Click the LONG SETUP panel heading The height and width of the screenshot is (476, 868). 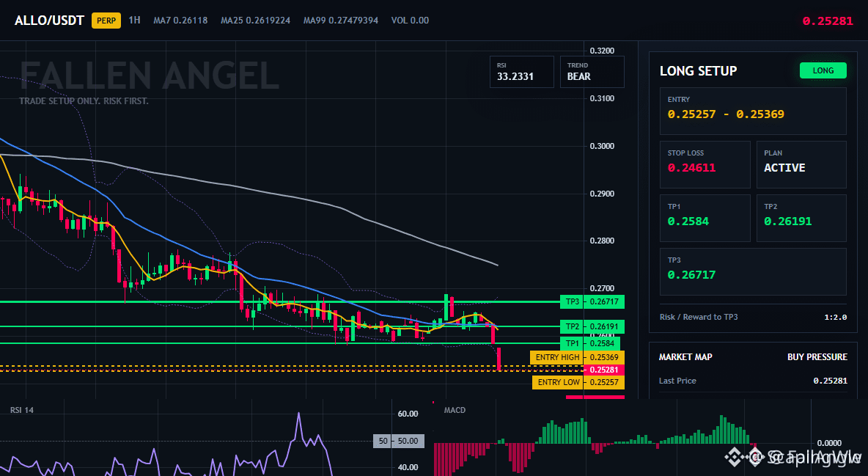pos(698,71)
